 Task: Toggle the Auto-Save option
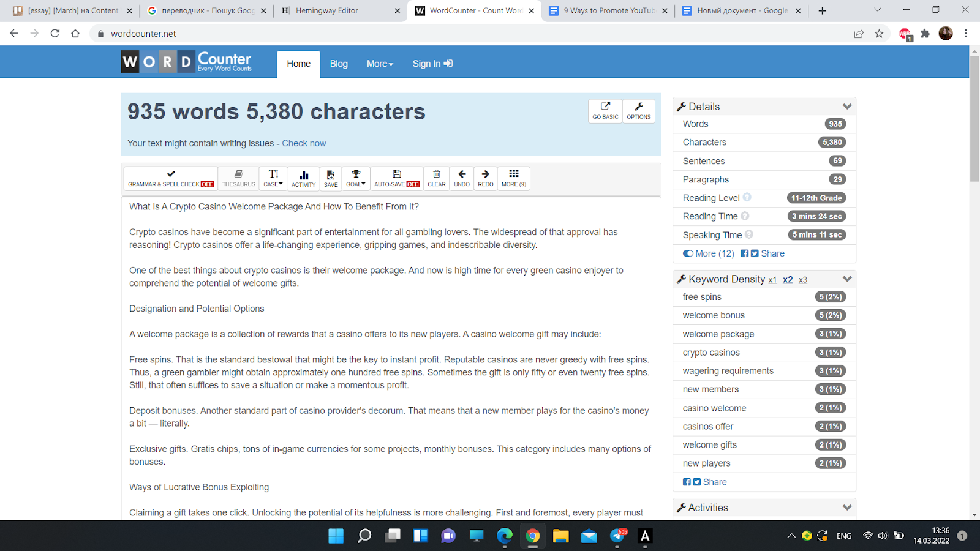tap(397, 178)
